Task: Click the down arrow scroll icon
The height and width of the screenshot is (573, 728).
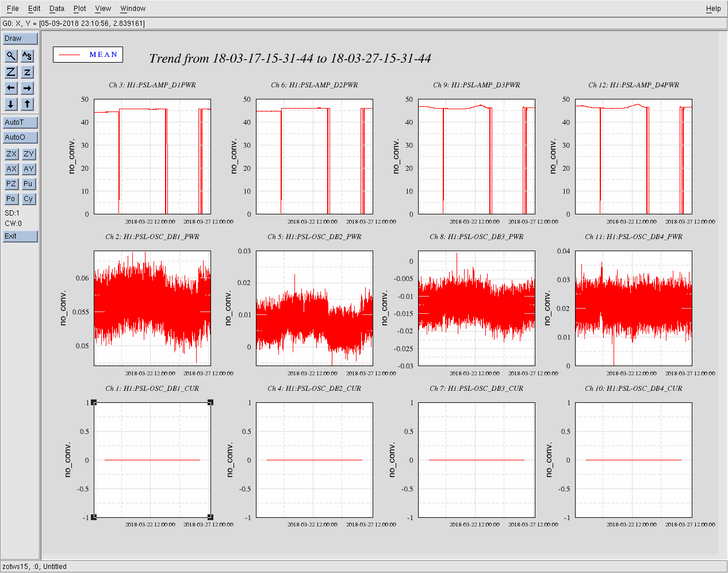Action: [11, 104]
